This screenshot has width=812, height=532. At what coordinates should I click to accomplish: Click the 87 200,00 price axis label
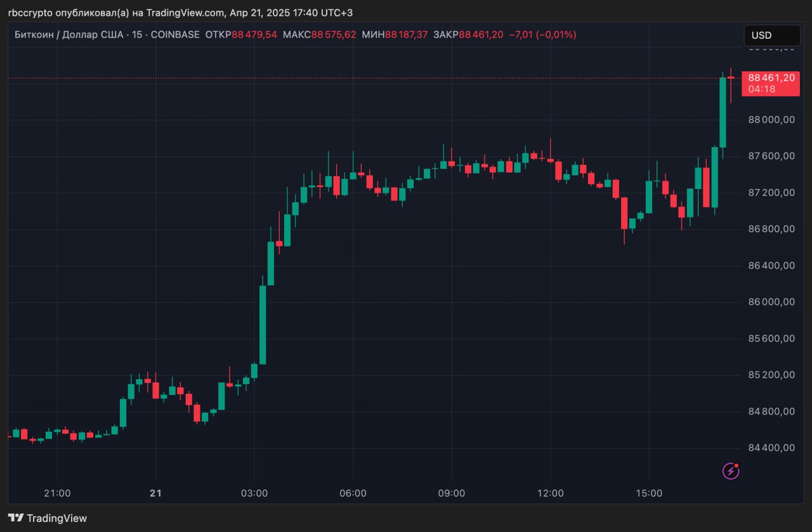[771, 192]
